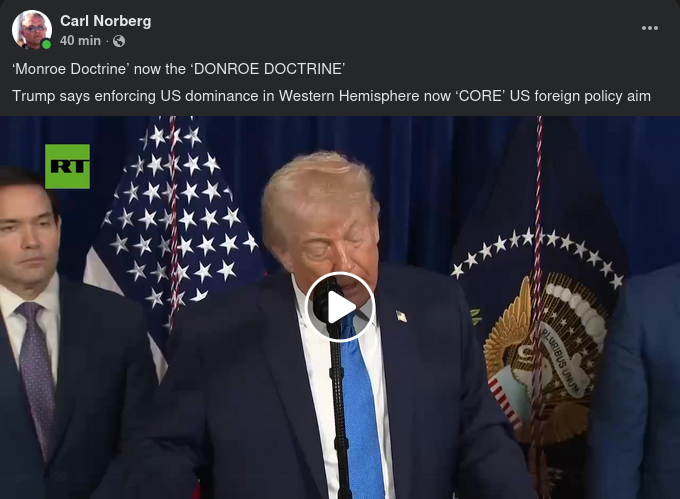Click the 'DONROE DOCTRINE' headline text
680x499 pixels.
tap(267, 69)
